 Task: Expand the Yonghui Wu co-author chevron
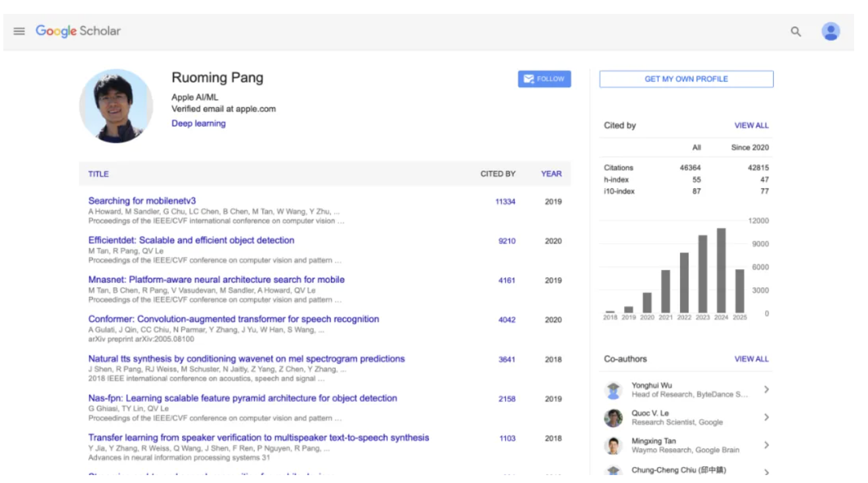pos(766,390)
